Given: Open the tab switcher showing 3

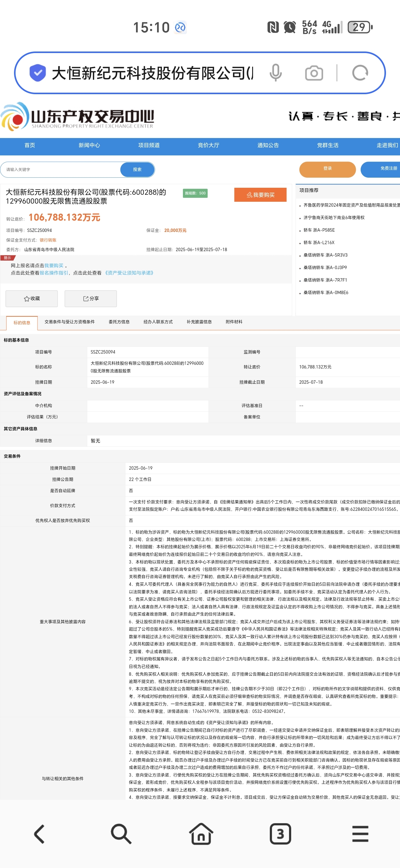Looking at the screenshot, I should tap(280, 834).
